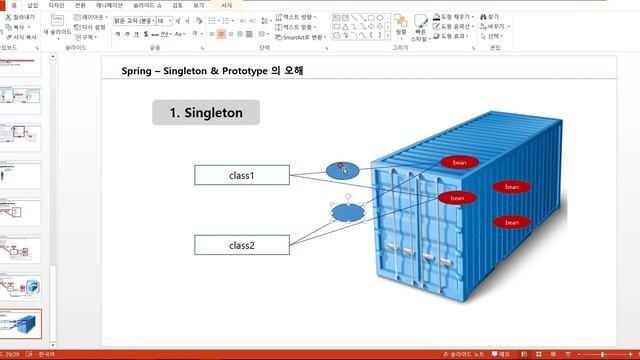Toggle bold formatting
The width and height of the screenshot is (640, 360).
(118, 34)
